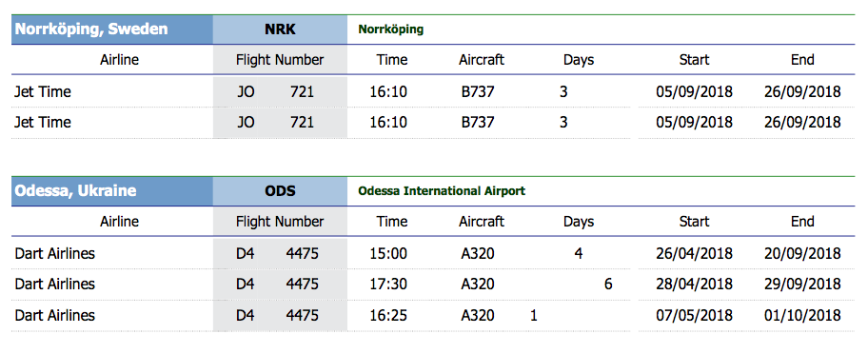Click Days column header in Norrköping table
Image resolution: width=868 pixels, height=354 pixels.
click(579, 60)
